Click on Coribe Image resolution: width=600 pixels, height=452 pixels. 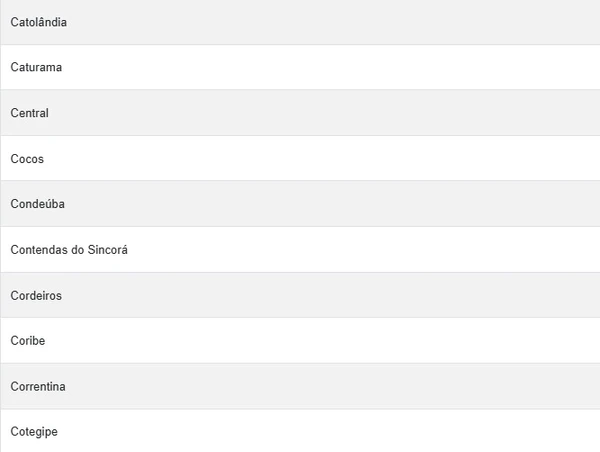coord(300,341)
